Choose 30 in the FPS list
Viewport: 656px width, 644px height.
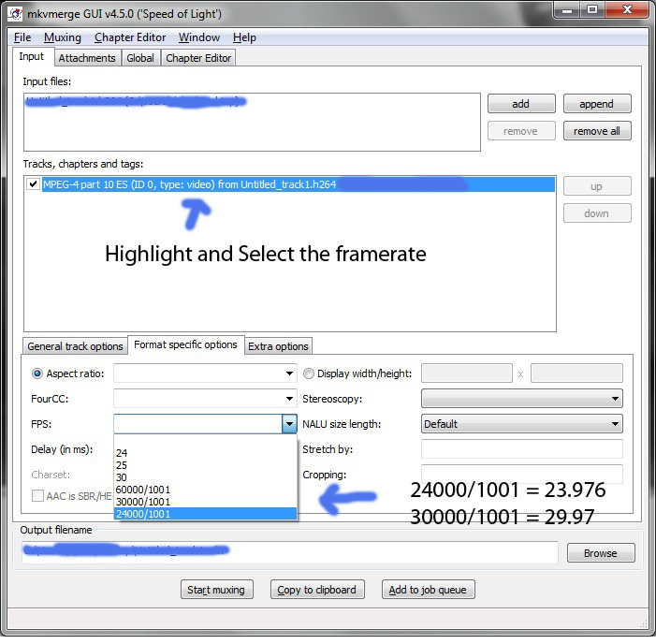pyautogui.click(x=206, y=477)
